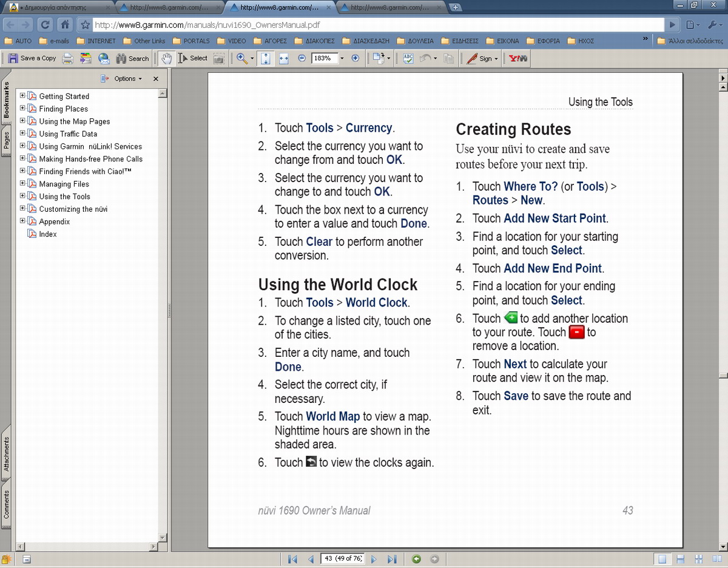Click the Save a Copy toolbar button

click(32, 58)
